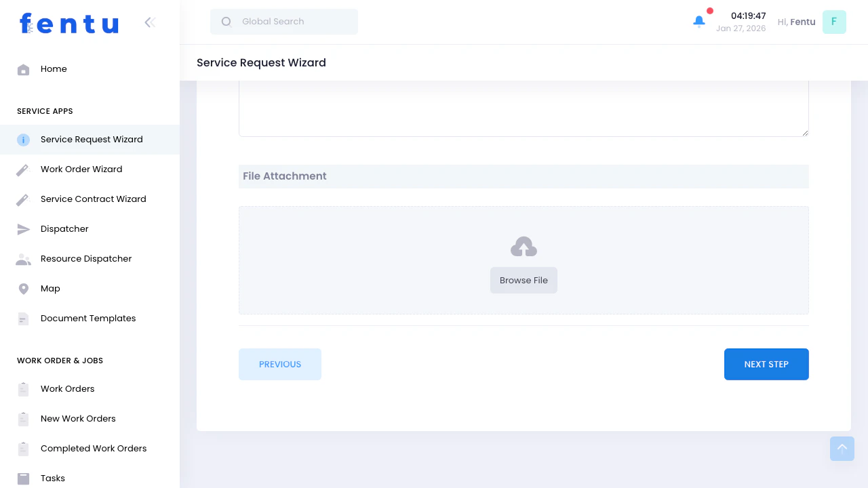
Task: Click the Map pin icon
Action: (x=23, y=289)
